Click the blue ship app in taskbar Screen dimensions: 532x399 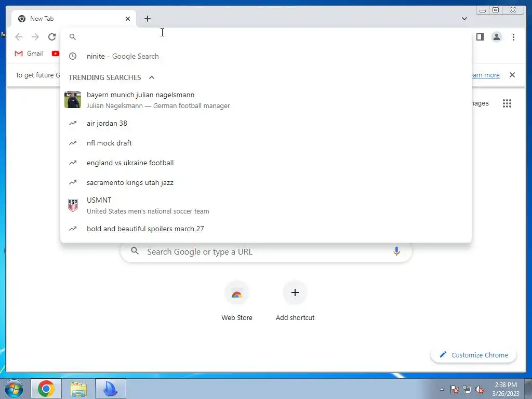(111, 389)
